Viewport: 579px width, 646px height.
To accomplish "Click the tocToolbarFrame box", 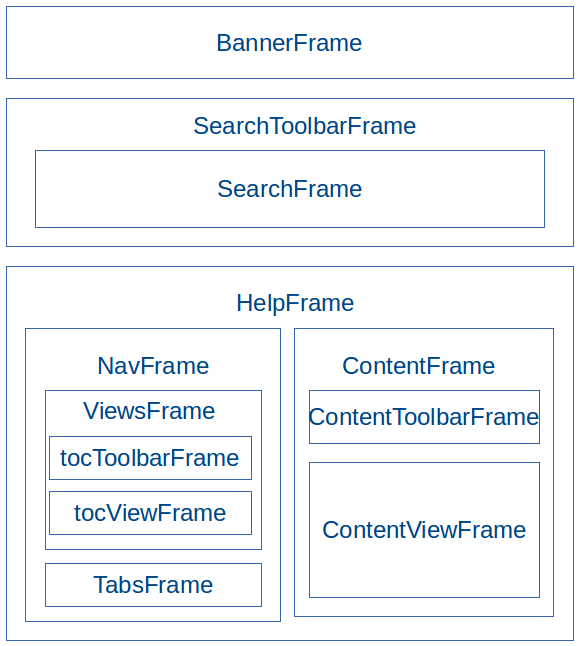I will tap(150, 458).
